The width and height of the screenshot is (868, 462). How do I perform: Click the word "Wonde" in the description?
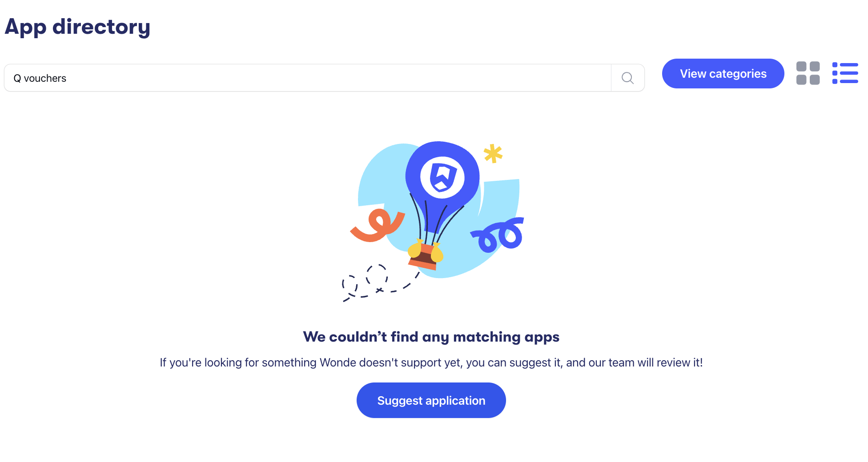pos(338,362)
